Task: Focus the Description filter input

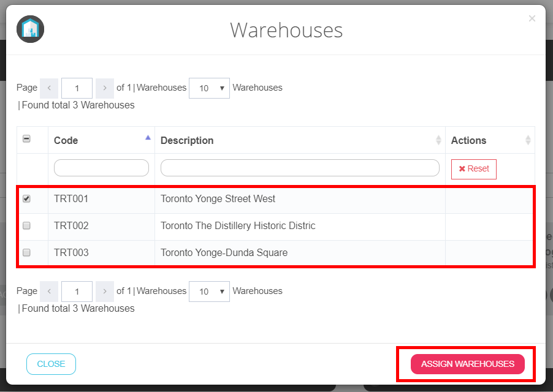Action: click(x=300, y=168)
